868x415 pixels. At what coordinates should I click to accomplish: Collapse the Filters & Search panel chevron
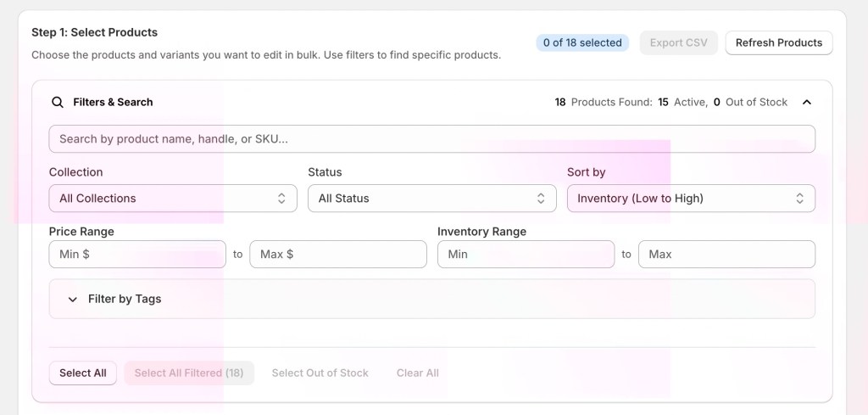[806, 102]
